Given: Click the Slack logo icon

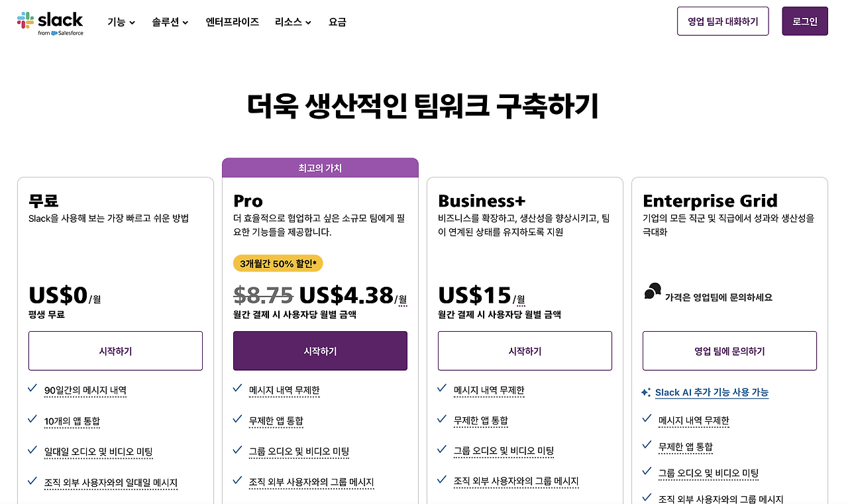Looking at the screenshot, I should click(x=25, y=17).
